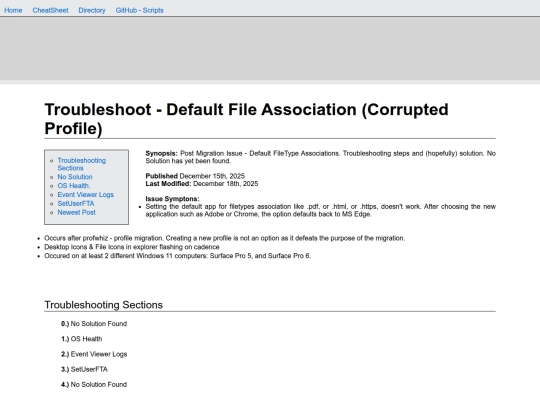This screenshot has width=540, height=405.
Task: Click the Last Modified December 18th, 2025 line
Action: (x=201, y=184)
